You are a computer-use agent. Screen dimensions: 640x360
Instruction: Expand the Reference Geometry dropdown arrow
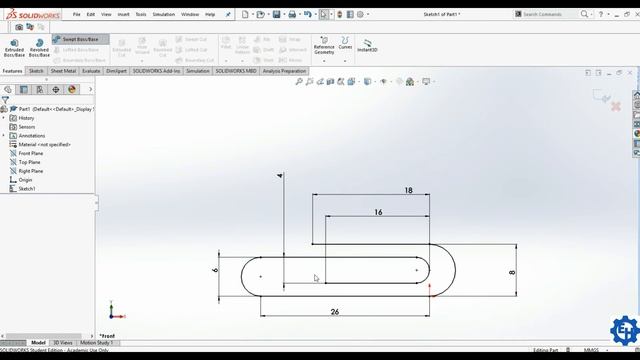(x=324, y=61)
